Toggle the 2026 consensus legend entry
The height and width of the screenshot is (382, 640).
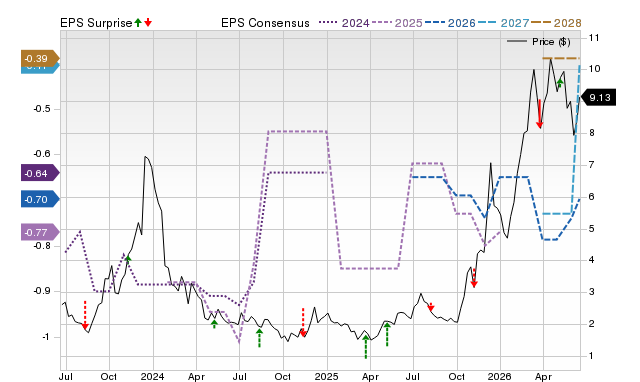point(450,23)
